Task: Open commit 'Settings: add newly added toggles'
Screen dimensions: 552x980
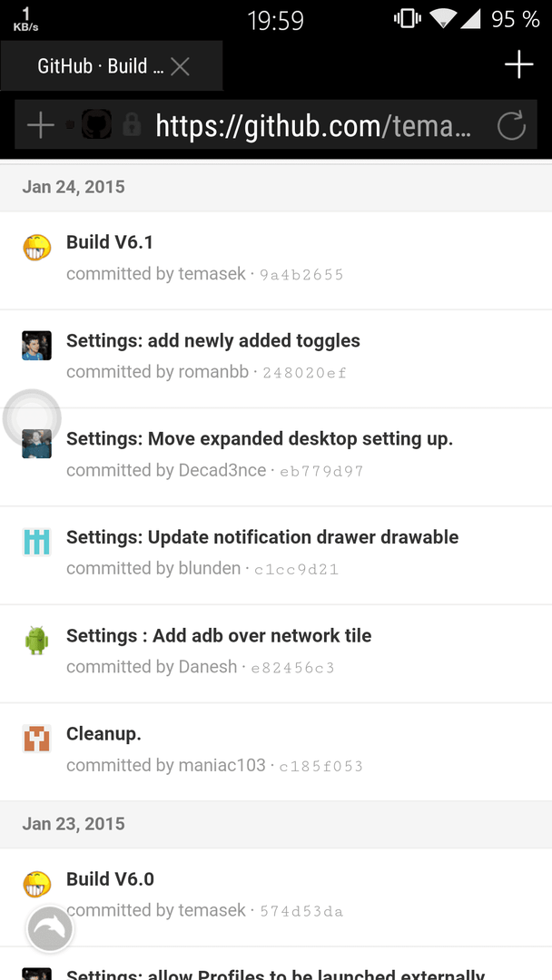Action: coord(213,340)
